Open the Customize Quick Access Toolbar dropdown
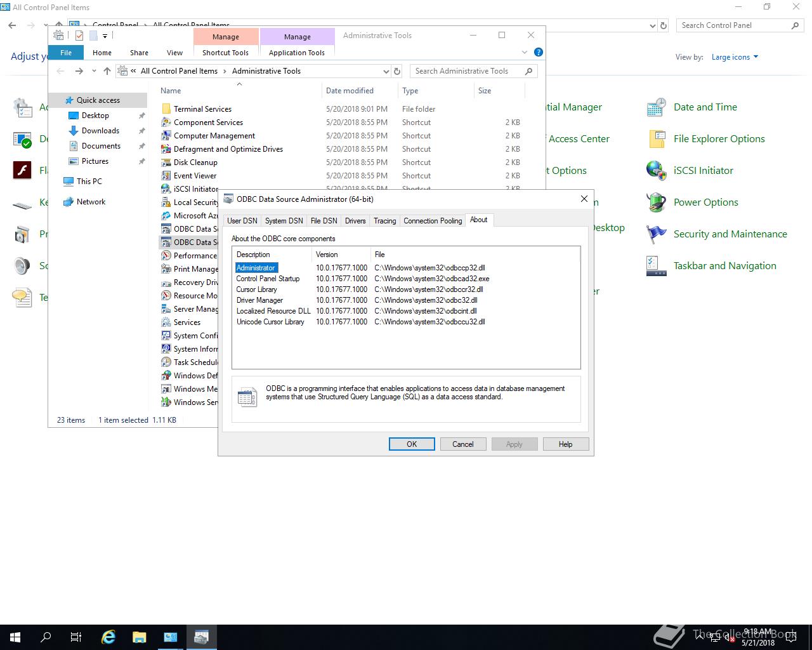The height and width of the screenshot is (650, 812). coord(105,36)
